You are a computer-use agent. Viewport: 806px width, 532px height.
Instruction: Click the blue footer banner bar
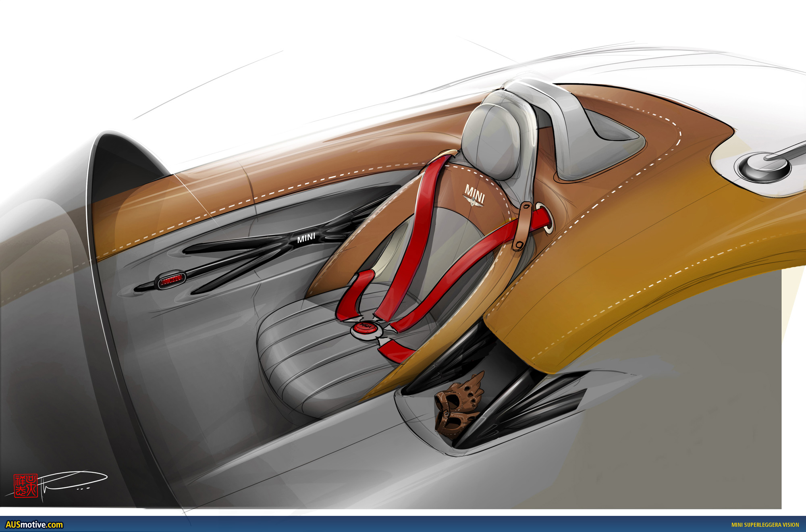tap(403, 525)
